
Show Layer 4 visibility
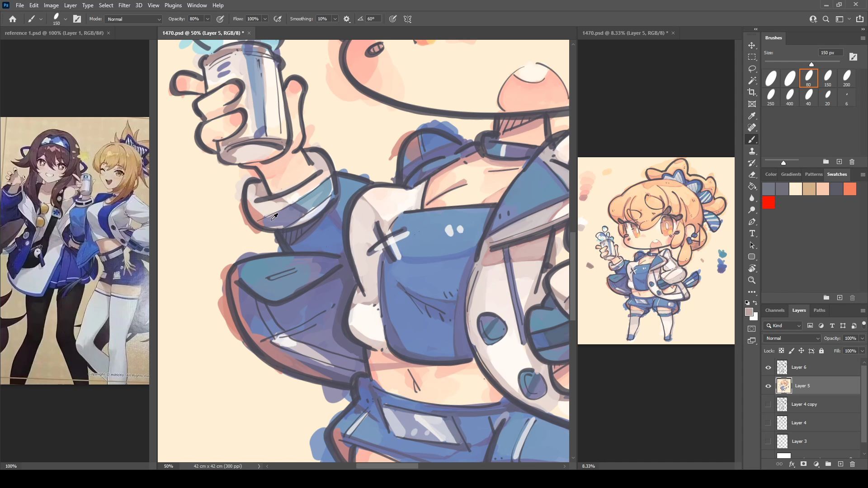768,423
